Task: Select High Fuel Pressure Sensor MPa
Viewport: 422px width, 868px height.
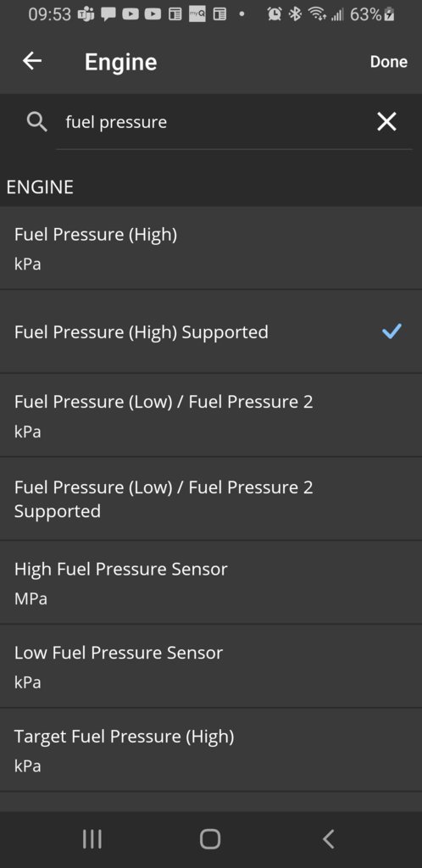Action: [211, 582]
